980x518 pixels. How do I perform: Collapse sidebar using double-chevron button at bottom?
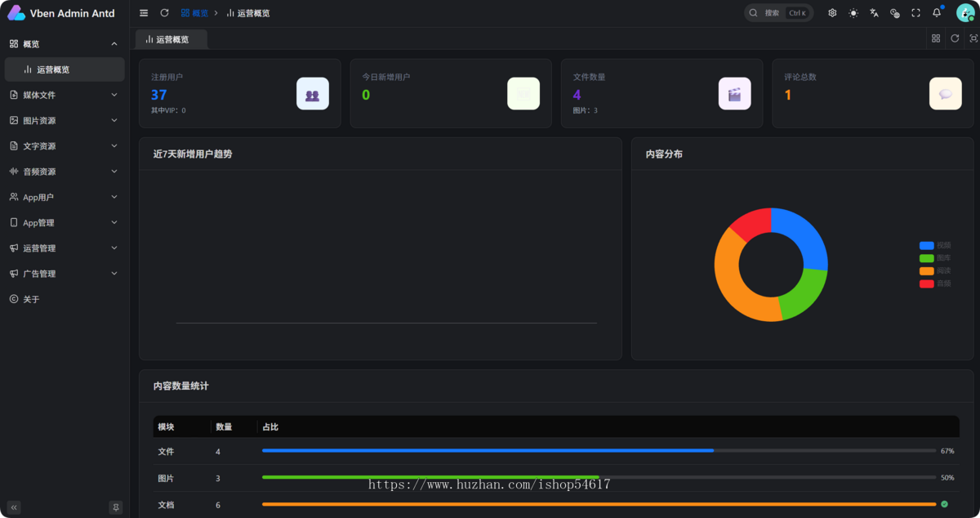point(14,507)
